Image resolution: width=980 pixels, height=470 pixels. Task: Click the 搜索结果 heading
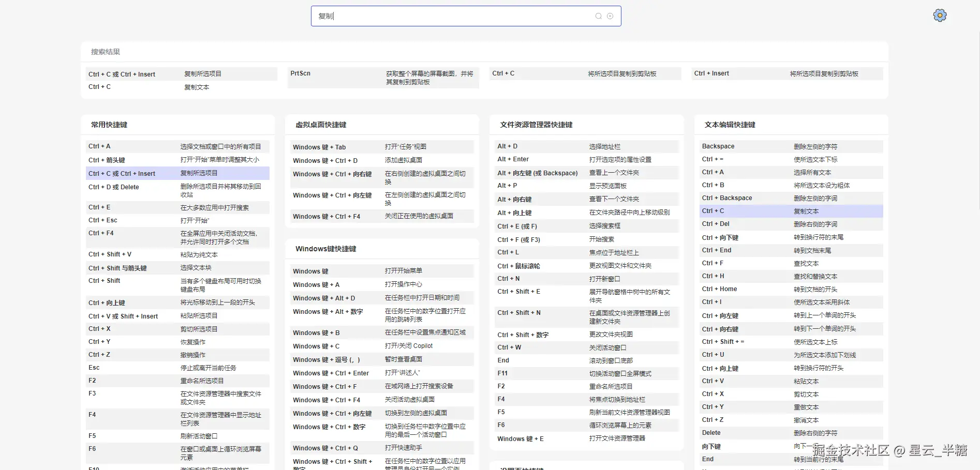tap(106, 52)
